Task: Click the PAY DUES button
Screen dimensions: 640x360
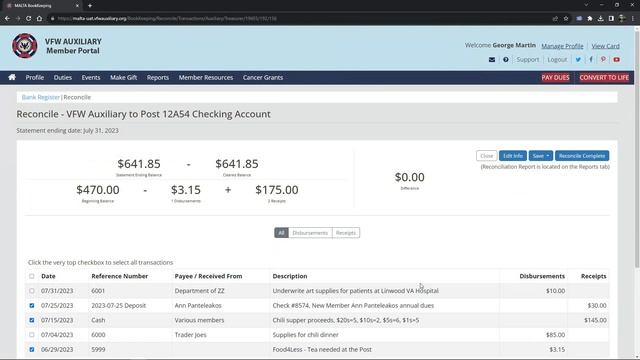Action: click(555, 78)
